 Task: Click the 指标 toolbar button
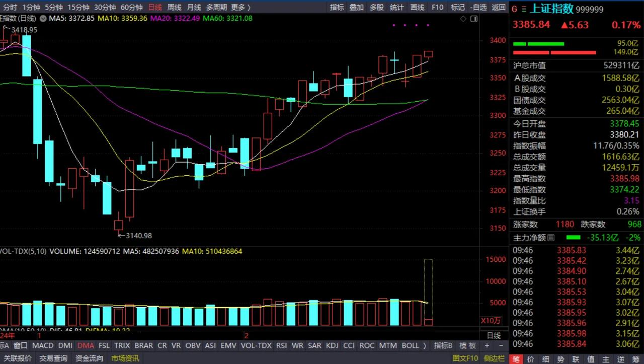[x=337, y=7]
